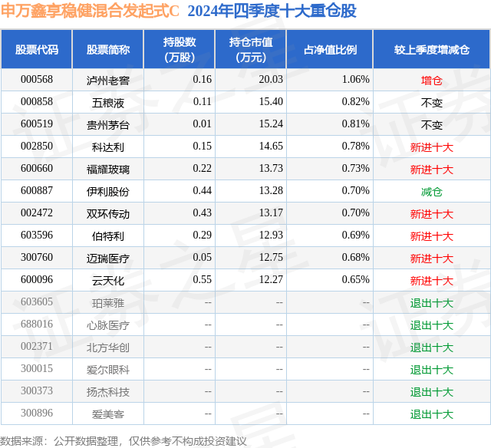Select stock code 300373
491x448 pixels.
[x=37, y=390]
